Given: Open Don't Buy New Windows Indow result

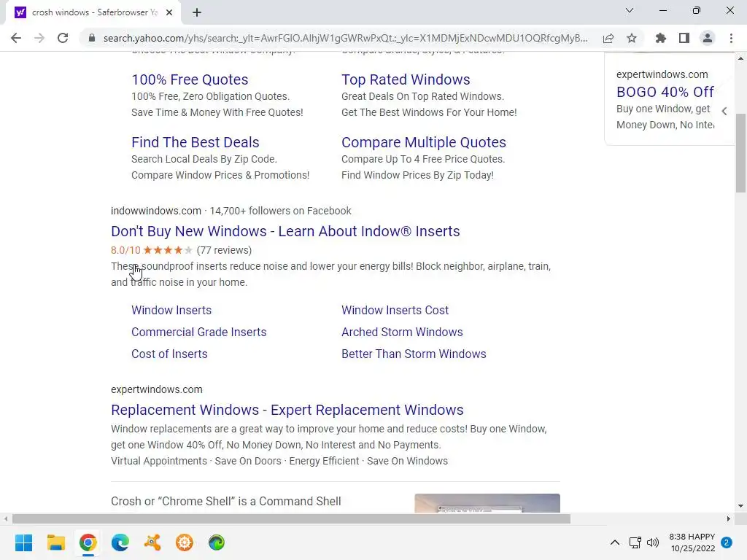Looking at the screenshot, I should tap(285, 231).
